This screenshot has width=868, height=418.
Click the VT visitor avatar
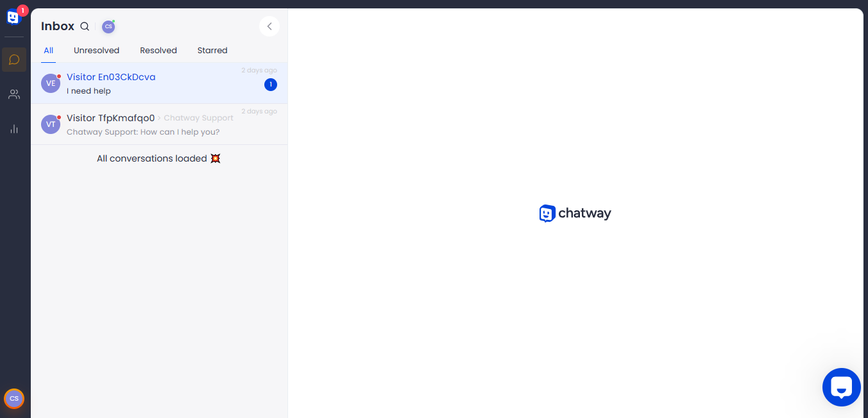[x=51, y=124]
